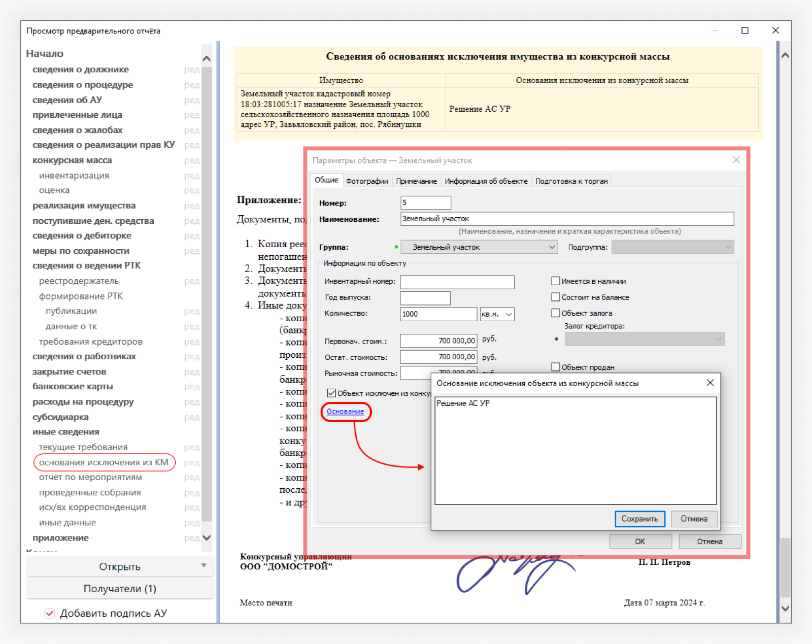This screenshot has height=644, width=812.
Task: Select сведения о должнике in sidebar
Action: (x=81, y=70)
